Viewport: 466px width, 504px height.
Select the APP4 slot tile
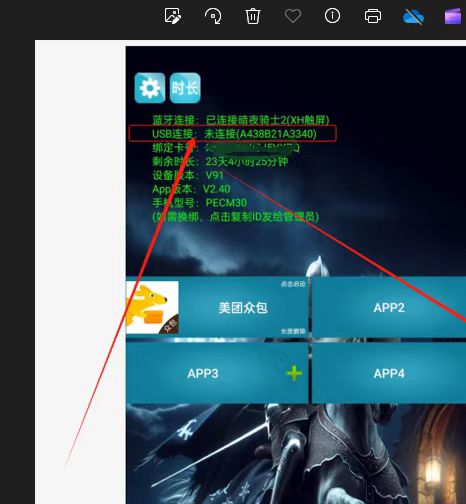(x=389, y=373)
